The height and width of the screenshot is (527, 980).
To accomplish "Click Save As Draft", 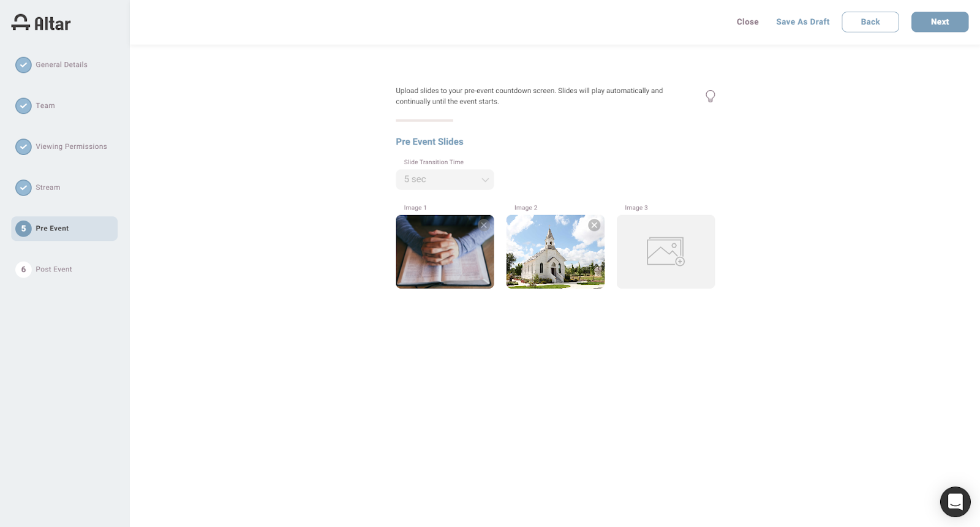I will (x=803, y=22).
